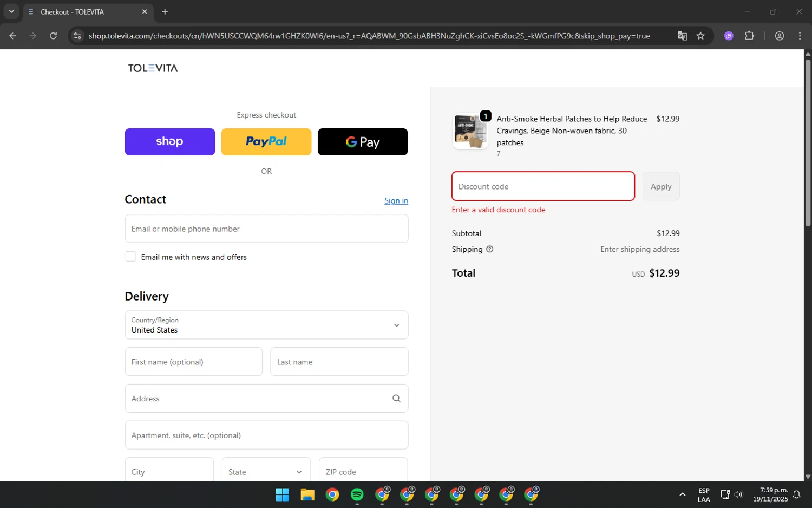Pay with PayPal button
Screen dimensions: 812x508
tap(266, 142)
